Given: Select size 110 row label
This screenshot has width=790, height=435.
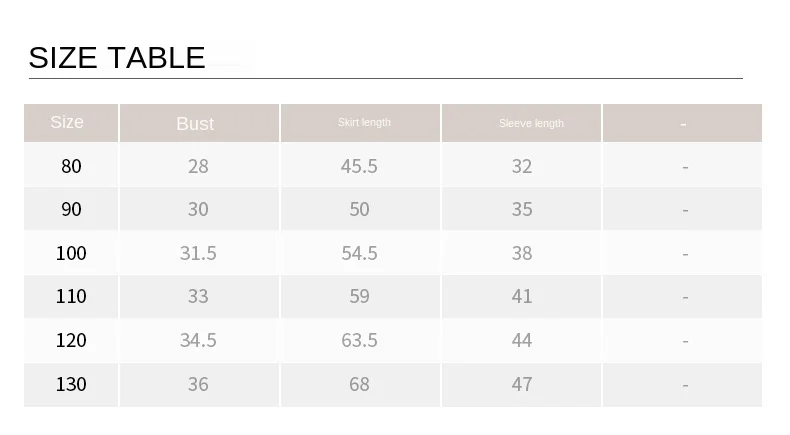Looking at the screenshot, I should point(71,296).
